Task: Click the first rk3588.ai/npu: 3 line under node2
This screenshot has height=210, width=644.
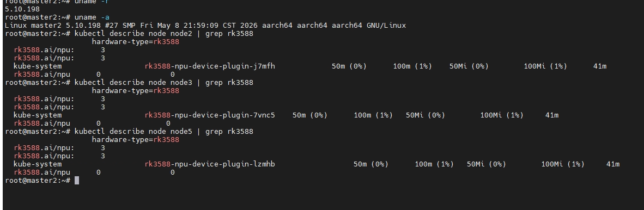Action: coord(59,50)
